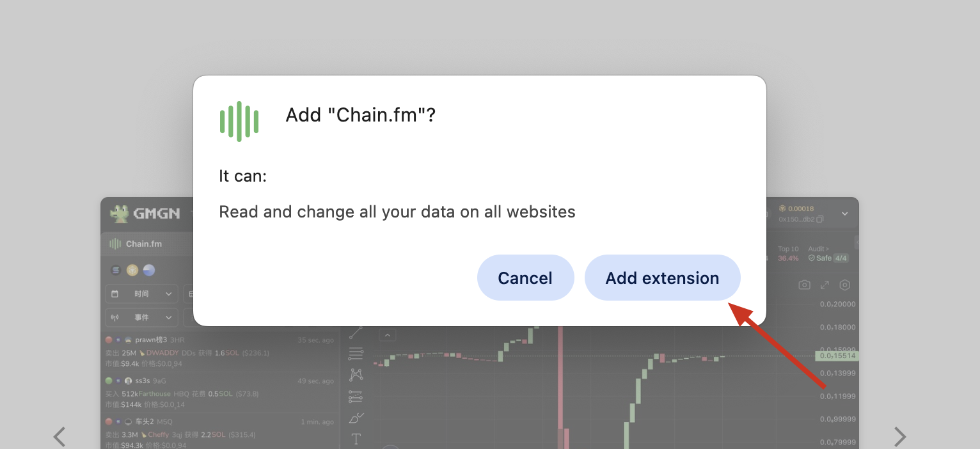Click the GMGN frog logo
980x449 pixels.
tap(119, 214)
